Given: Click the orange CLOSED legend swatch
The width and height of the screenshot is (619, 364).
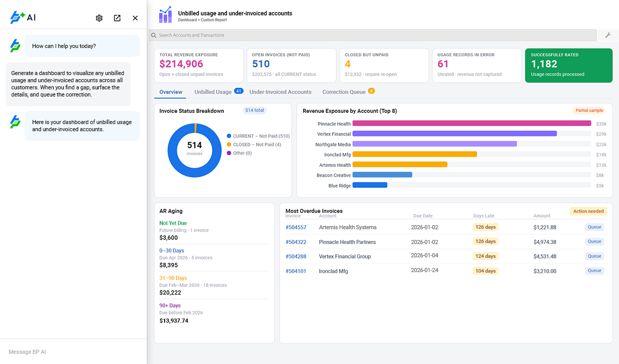Looking at the screenshot, I should [229, 144].
